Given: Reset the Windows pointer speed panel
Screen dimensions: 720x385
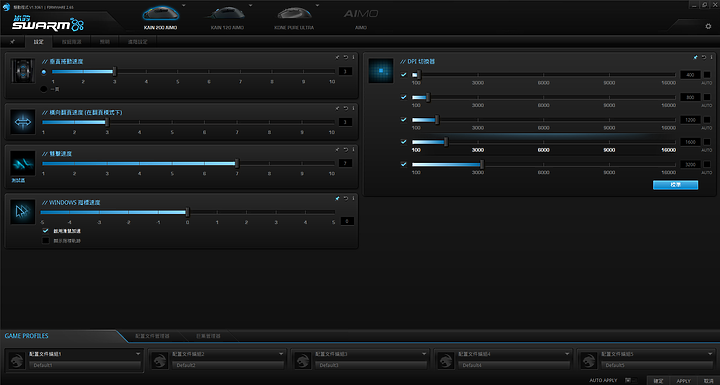Looking at the screenshot, I should click(x=346, y=198).
